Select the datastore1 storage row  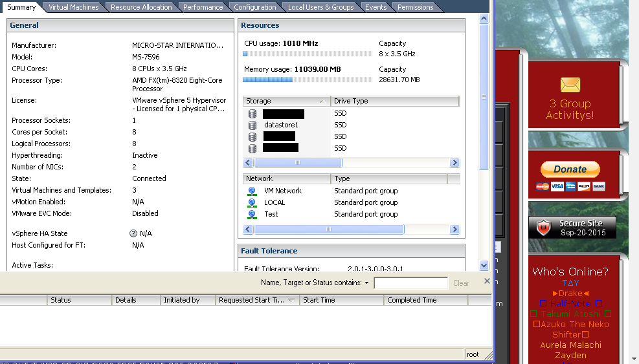[x=352, y=125]
